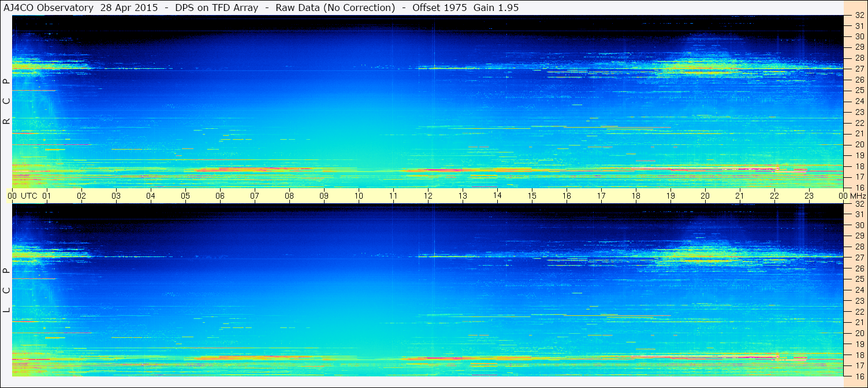The width and height of the screenshot is (868, 388).
Task: Click the 32 MHz tick of LCP panel
Action: [859, 204]
